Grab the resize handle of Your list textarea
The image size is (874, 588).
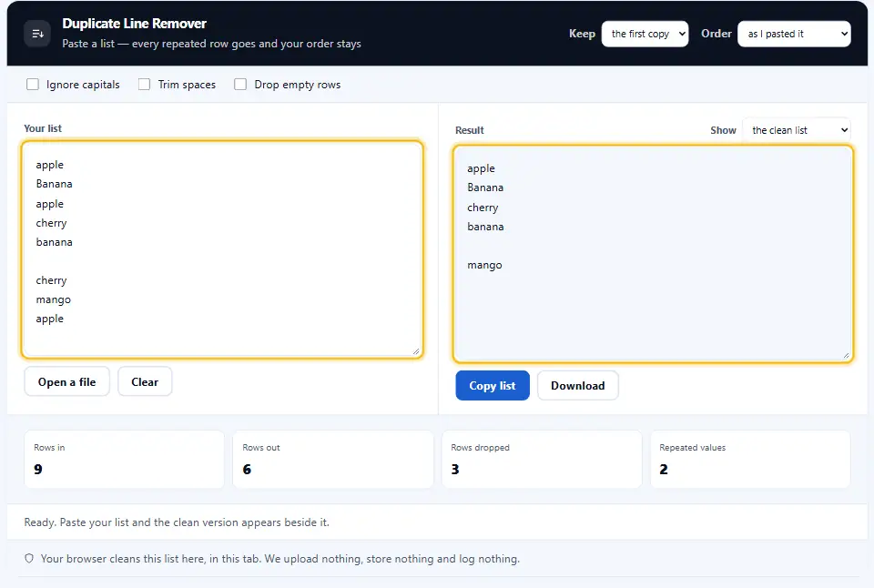click(x=416, y=351)
